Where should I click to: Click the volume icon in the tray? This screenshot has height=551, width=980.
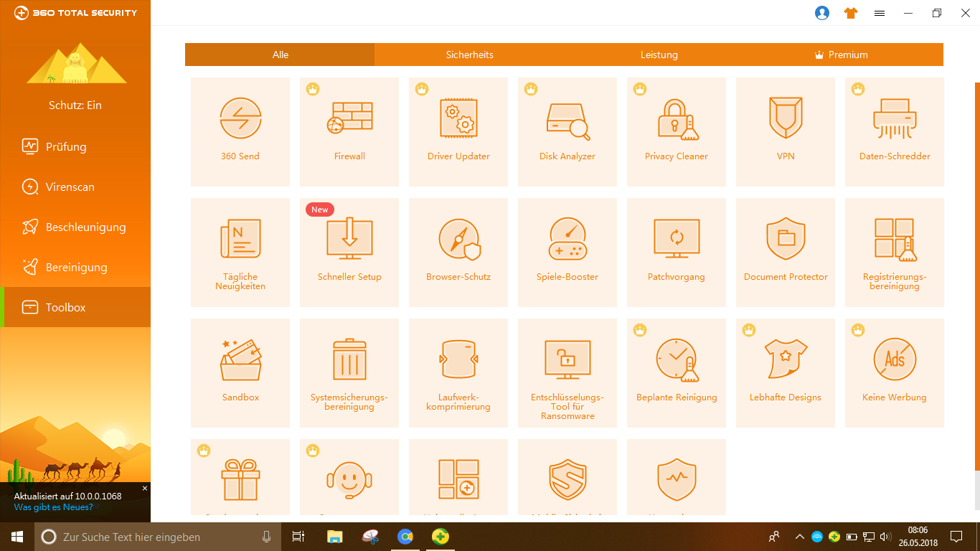(x=885, y=537)
